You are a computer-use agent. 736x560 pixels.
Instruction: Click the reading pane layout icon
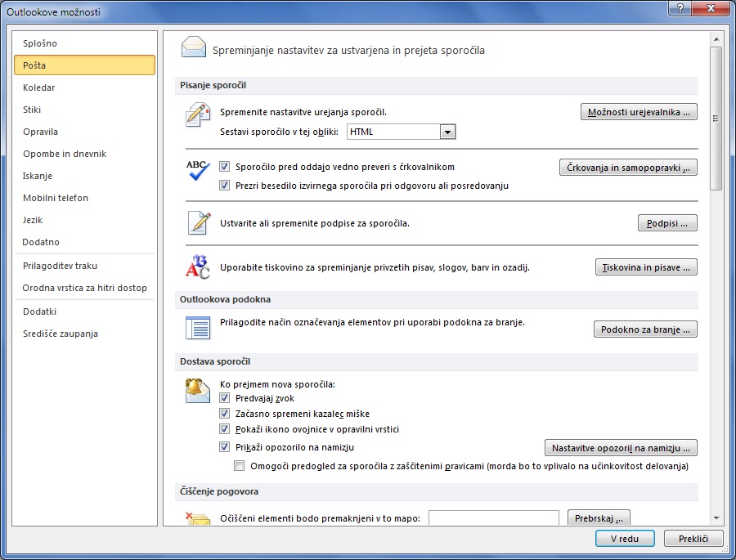pos(198,328)
